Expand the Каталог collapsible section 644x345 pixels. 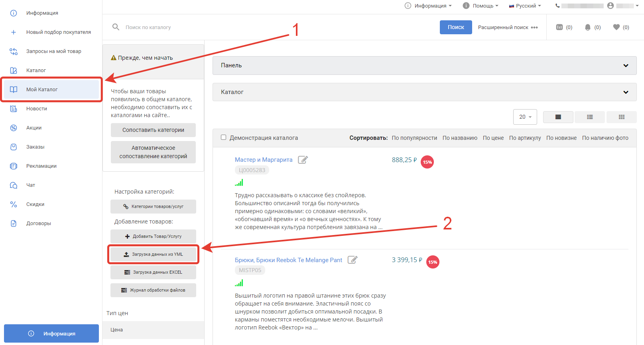(x=424, y=92)
